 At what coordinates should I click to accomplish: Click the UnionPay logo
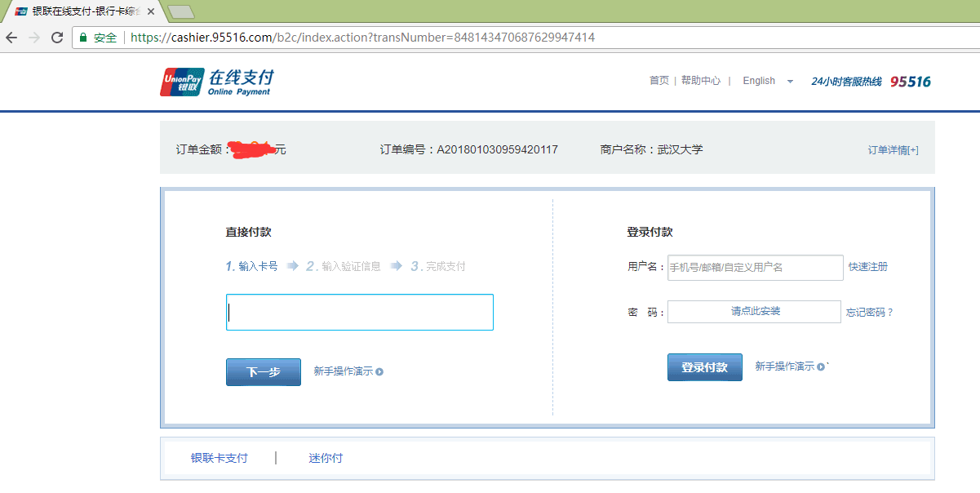coord(182,82)
